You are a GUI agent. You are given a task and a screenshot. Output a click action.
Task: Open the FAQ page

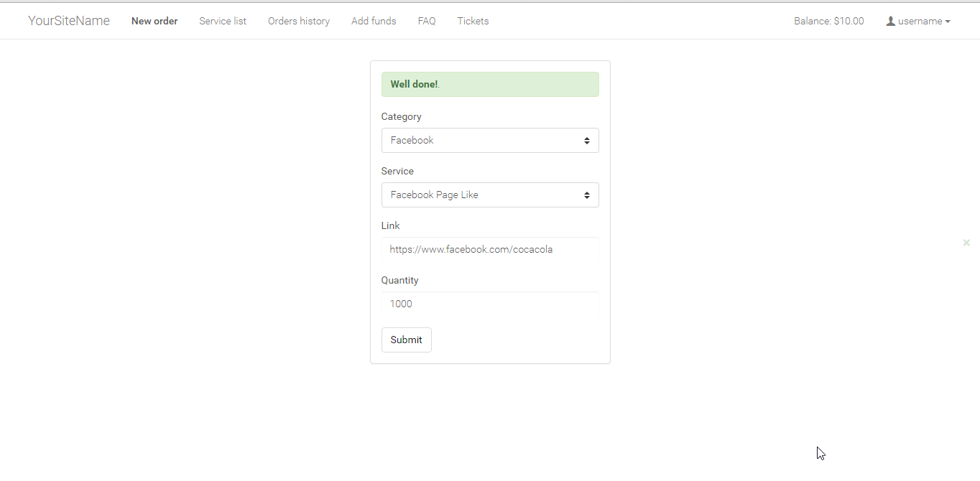[x=427, y=22]
